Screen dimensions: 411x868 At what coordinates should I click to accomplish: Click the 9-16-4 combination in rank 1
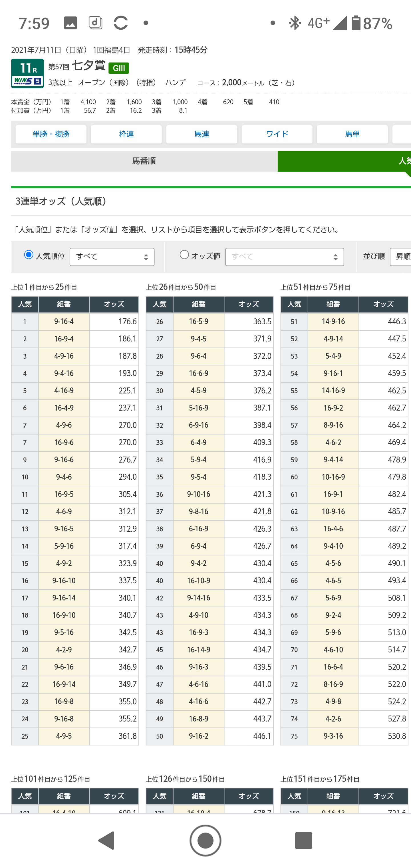pos(64,322)
